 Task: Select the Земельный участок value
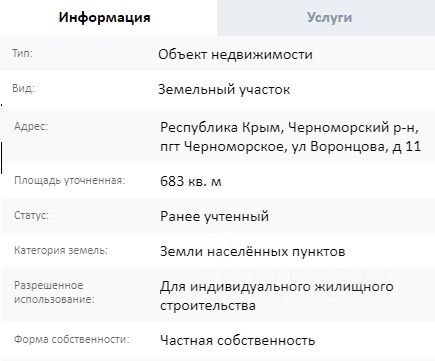point(224,89)
